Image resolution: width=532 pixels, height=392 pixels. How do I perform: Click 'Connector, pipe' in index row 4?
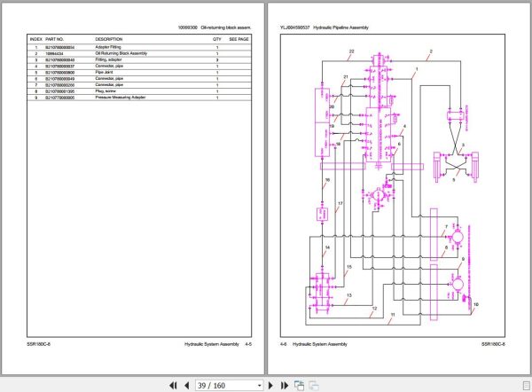[x=109, y=66]
